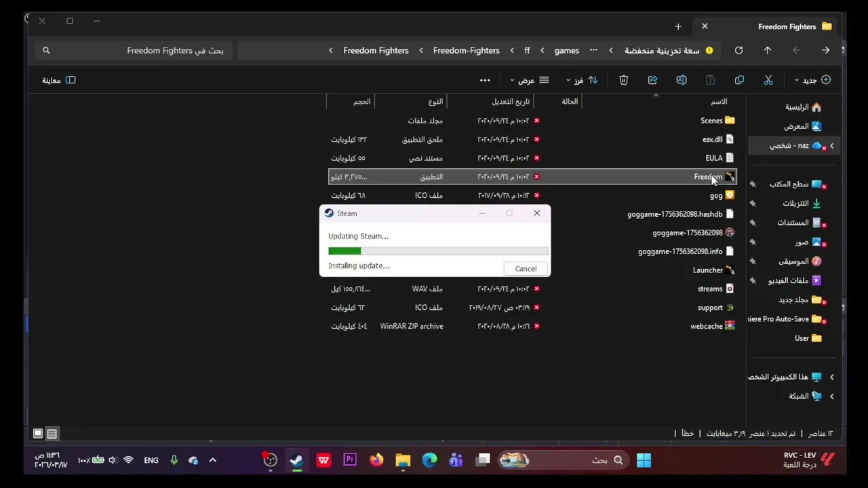Click the Paste clipboard icon in toolbar
Screen dimensions: 868x488
(x=710, y=80)
